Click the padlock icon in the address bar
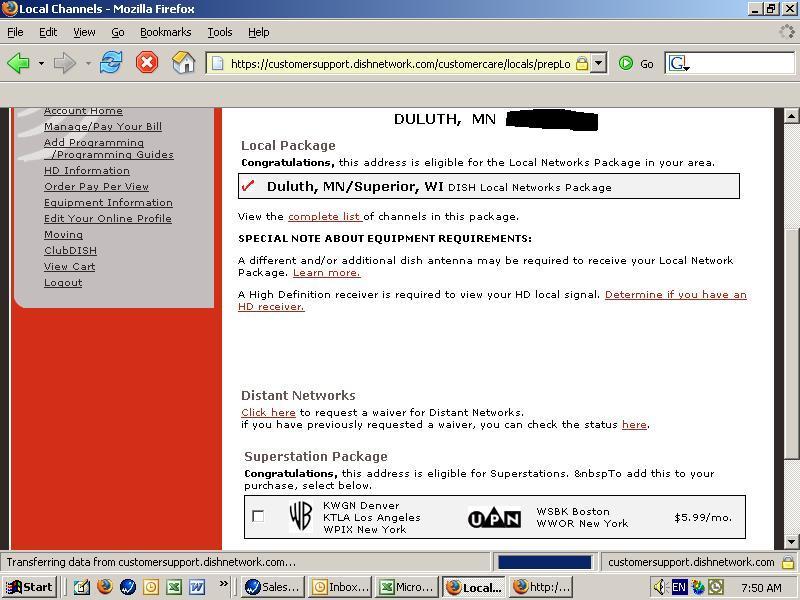The image size is (800, 600). click(582, 64)
